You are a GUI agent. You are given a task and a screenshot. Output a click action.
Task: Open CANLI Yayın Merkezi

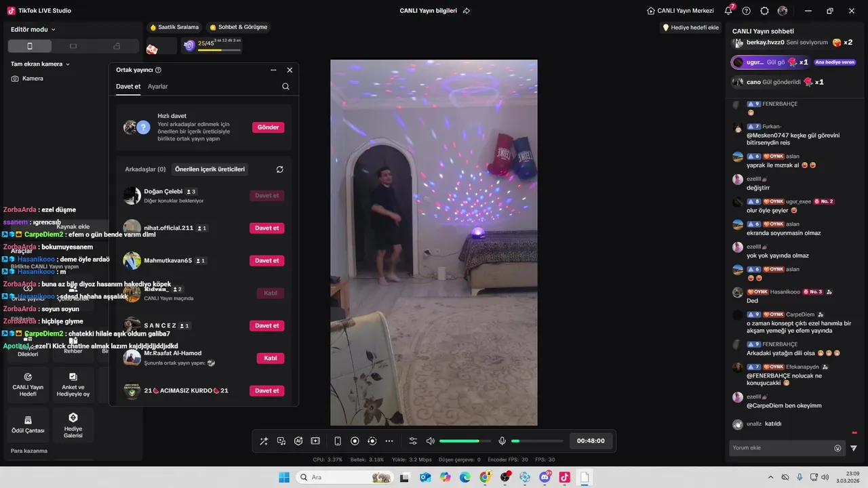click(x=681, y=11)
